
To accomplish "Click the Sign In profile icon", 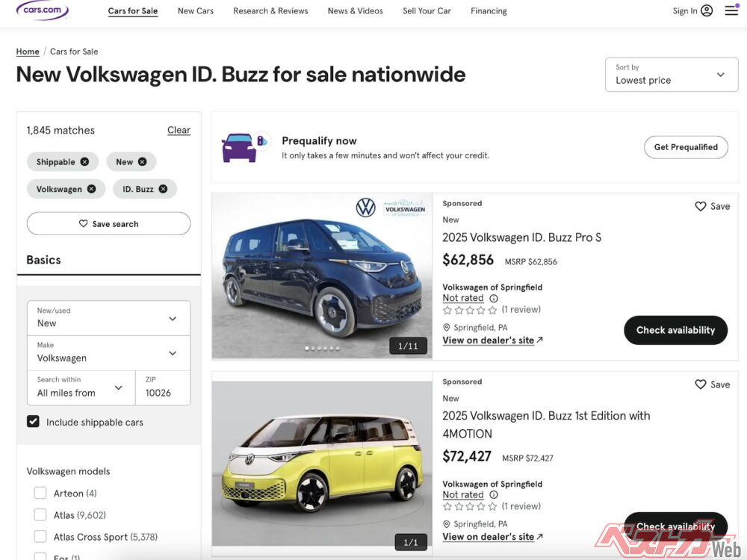I will (707, 10).
